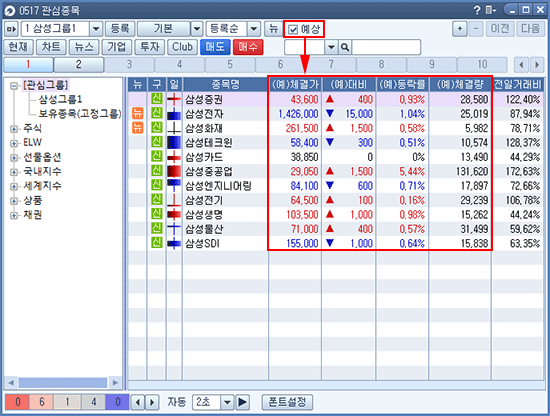
Task: Switch to tab 10
Action: coord(482,65)
